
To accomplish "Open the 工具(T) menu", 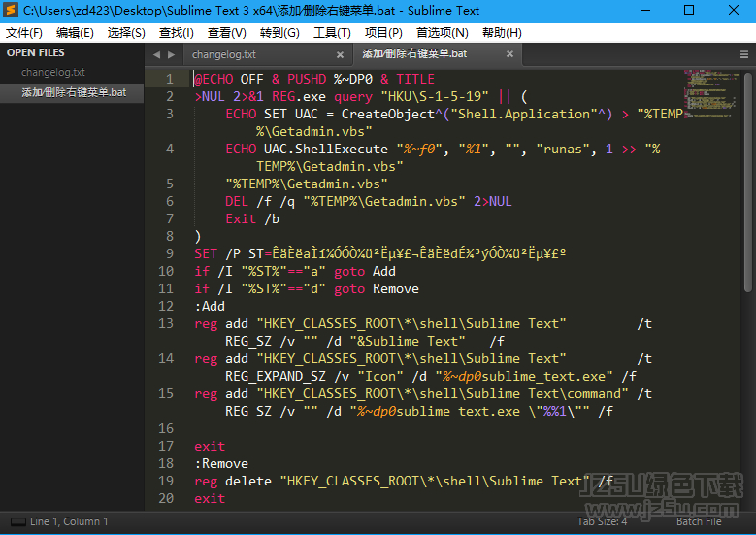I will [x=332, y=33].
